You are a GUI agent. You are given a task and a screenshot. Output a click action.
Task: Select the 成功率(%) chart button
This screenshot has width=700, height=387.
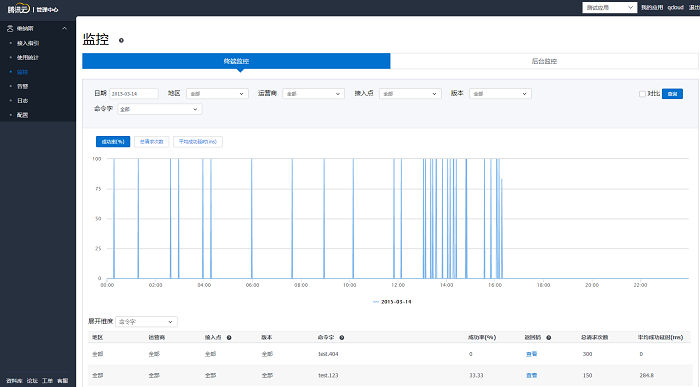pyautogui.click(x=113, y=141)
